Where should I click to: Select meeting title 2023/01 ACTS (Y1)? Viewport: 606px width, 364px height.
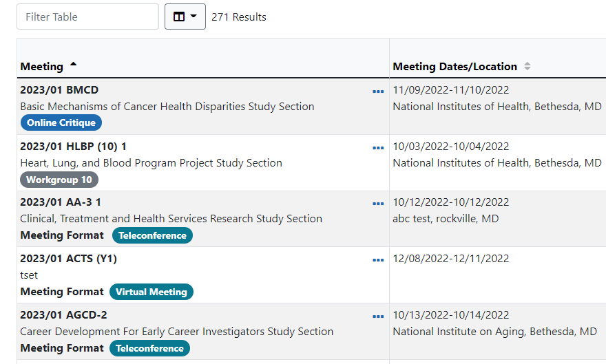(68, 259)
